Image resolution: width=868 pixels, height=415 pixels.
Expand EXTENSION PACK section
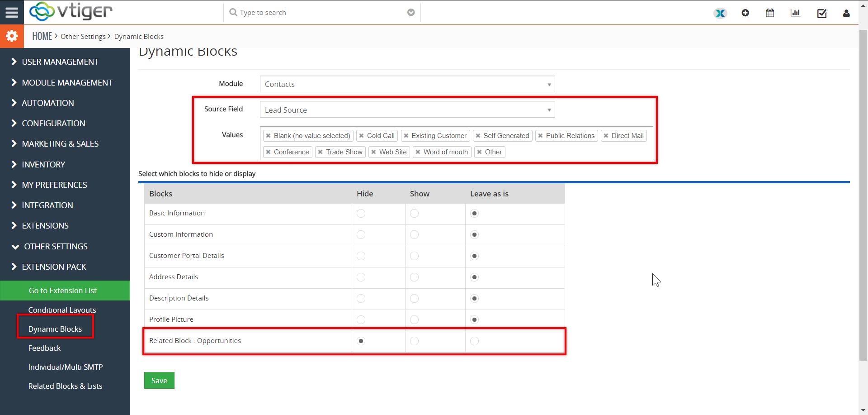coord(49,267)
